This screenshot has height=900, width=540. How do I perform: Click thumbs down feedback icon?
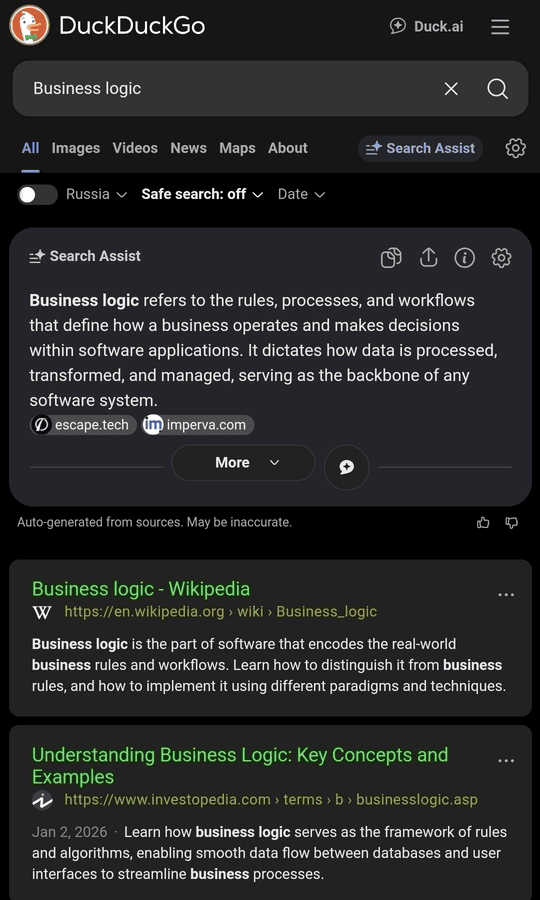[512, 522]
